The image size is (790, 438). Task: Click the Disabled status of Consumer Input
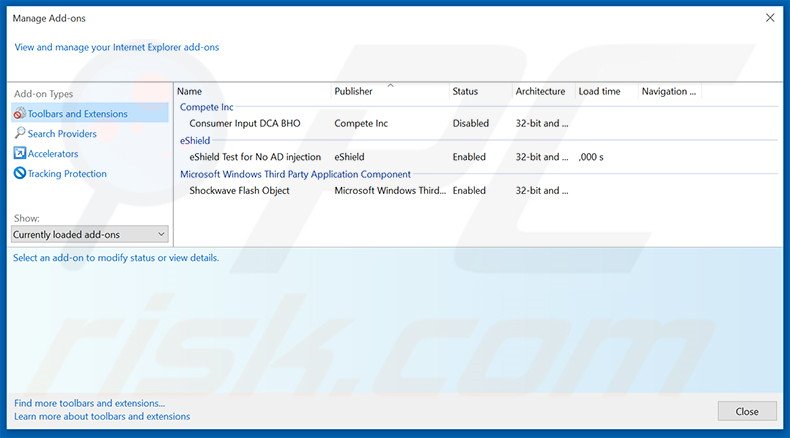pos(471,123)
